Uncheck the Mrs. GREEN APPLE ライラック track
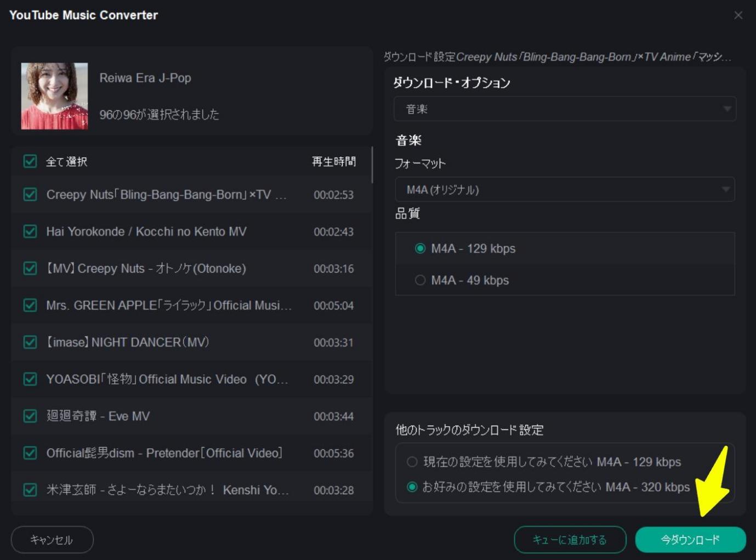The height and width of the screenshot is (560, 756). coord(30,305)
